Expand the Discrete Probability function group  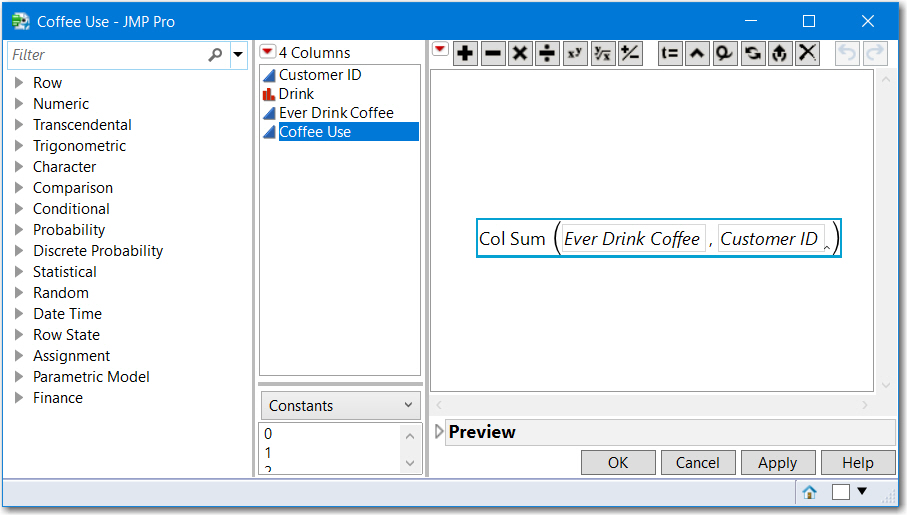click(19, 251)
